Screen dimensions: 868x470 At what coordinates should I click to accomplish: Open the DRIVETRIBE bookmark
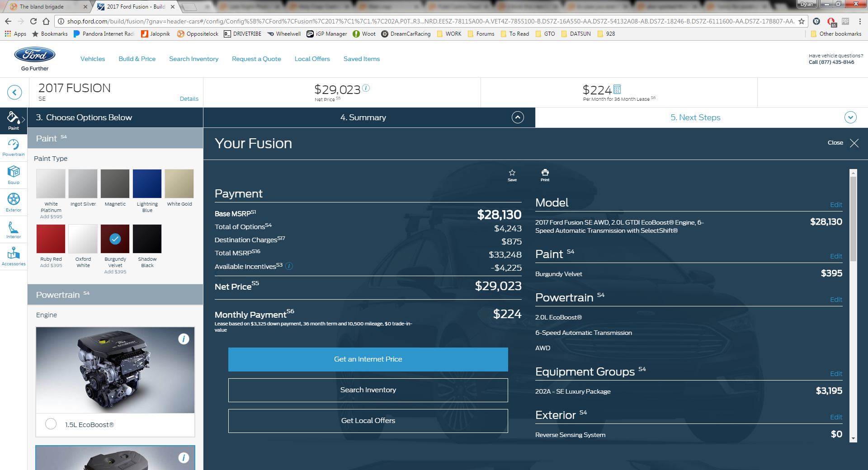[x=243, y=34]
